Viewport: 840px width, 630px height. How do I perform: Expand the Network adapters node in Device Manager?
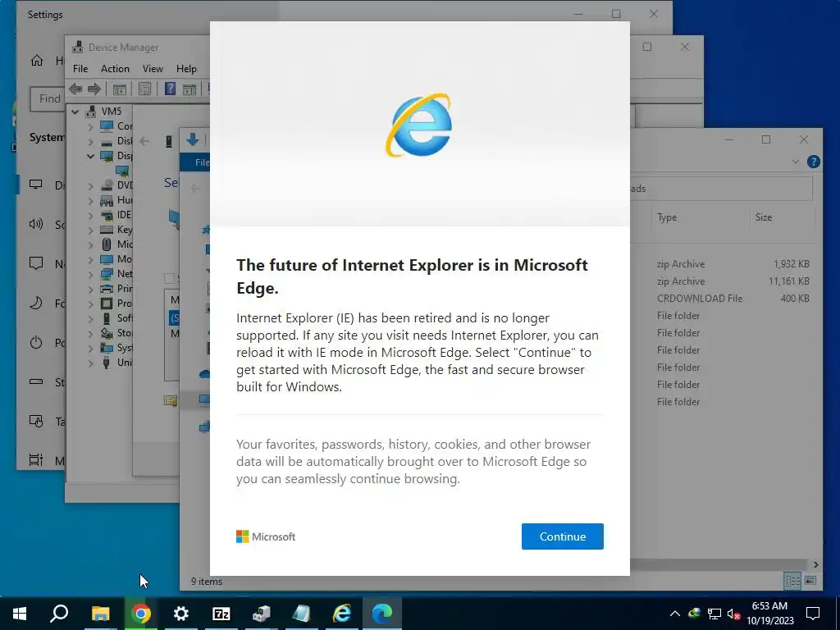tap(90, 274)
